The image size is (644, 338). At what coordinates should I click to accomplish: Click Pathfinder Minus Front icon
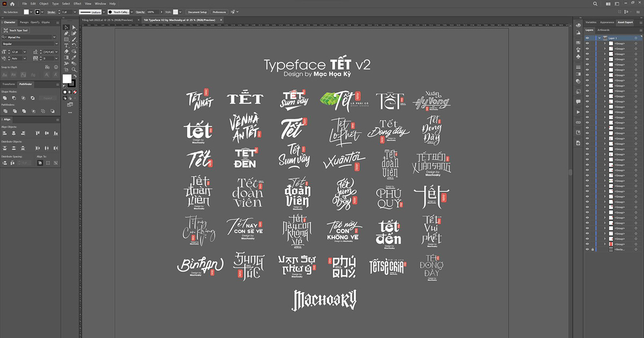coord(14,98)
